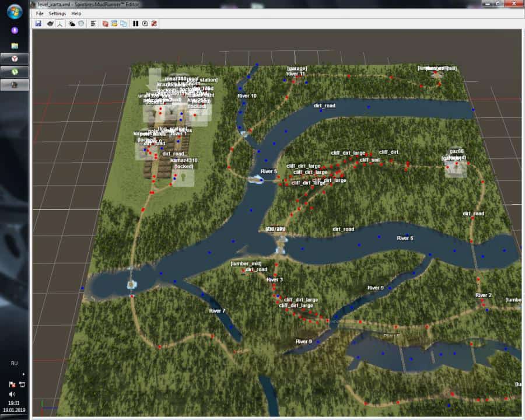Click the Save (floppy disk) toolbar icon
The height and width of the screenshot is (420, 525).
tap(38, 23)
